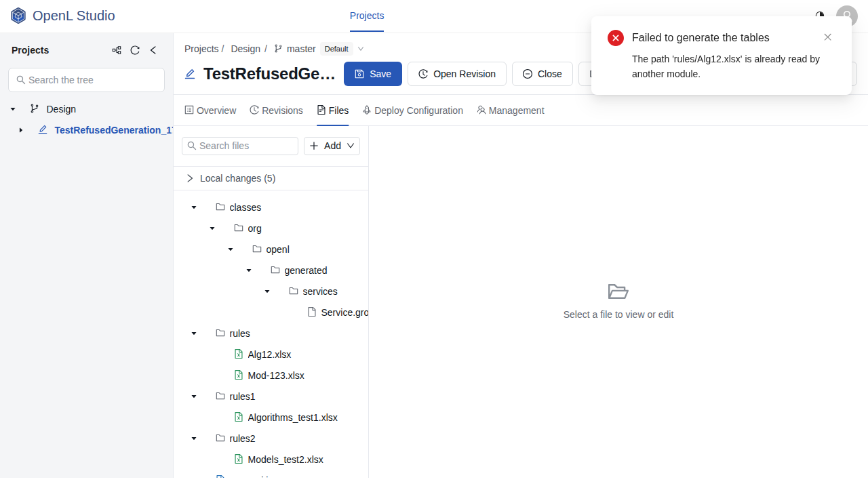The height and width of the screenshot is (488, 868).
Task: Click the Select a file to view text
Action: [x=618, y=314]
